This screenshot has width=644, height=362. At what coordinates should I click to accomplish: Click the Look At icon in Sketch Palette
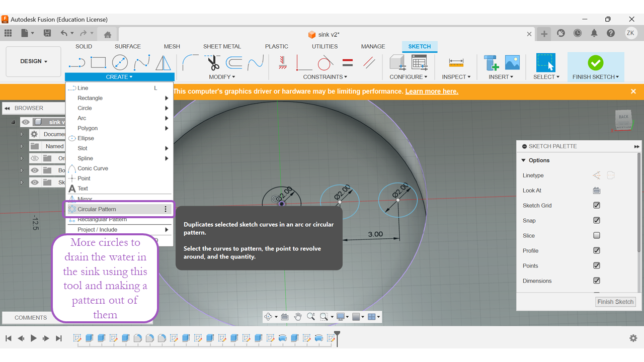point(597,191)
